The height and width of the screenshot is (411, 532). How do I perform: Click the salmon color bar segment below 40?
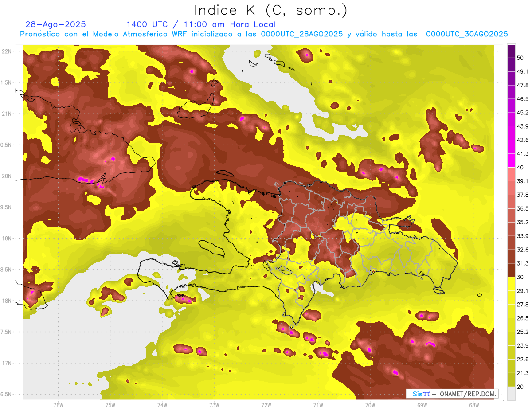pyautogui.click(x=511, y=174)
